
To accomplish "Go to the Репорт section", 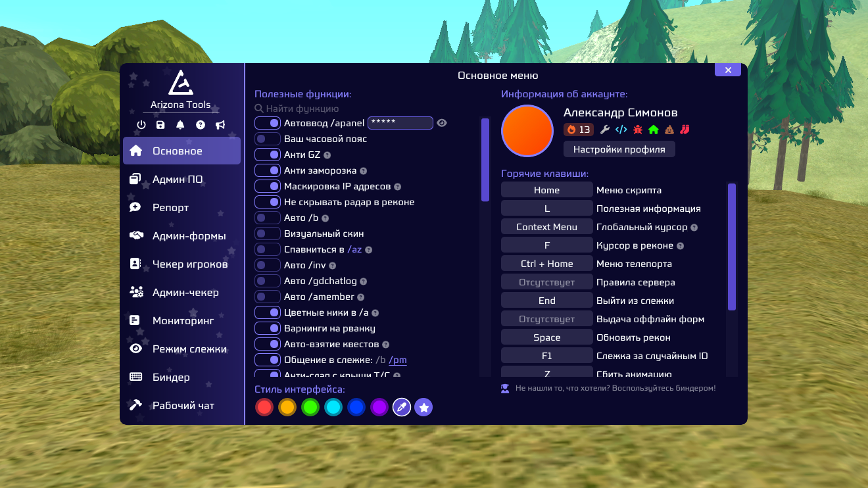I will (x=181, y=207).
